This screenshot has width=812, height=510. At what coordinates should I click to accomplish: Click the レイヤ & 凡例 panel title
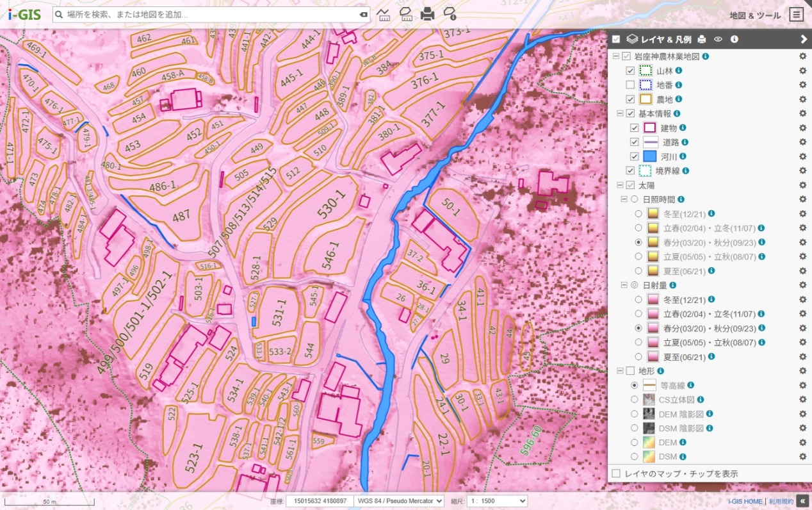click(x=667, y=39)
